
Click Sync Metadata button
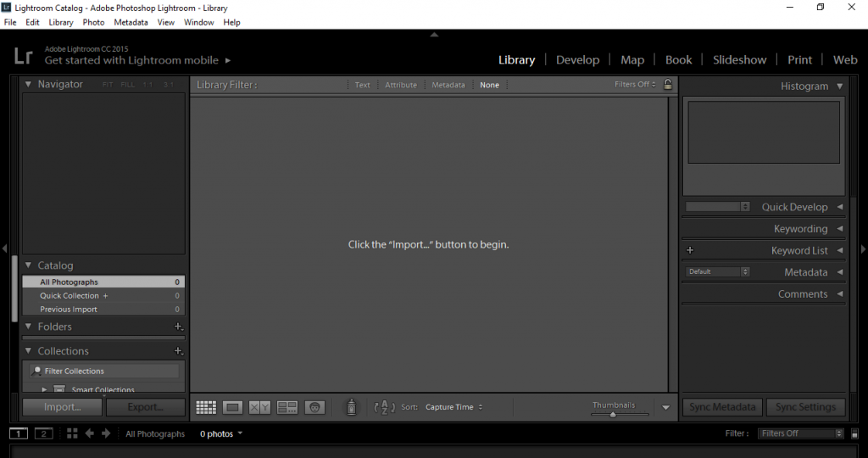(x=722, y=407)
